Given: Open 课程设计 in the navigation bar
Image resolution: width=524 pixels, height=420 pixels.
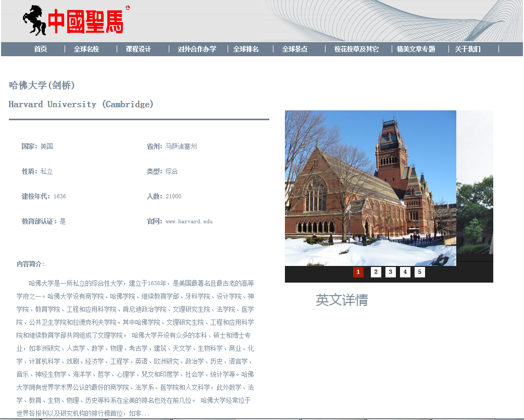Looking at the screenshot, I should [x=138, y=49].
